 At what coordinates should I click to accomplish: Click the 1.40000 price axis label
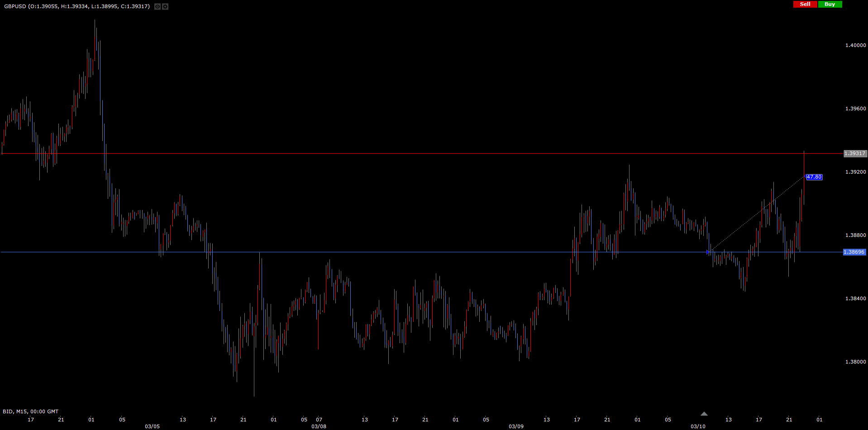[x=855, y=45]
